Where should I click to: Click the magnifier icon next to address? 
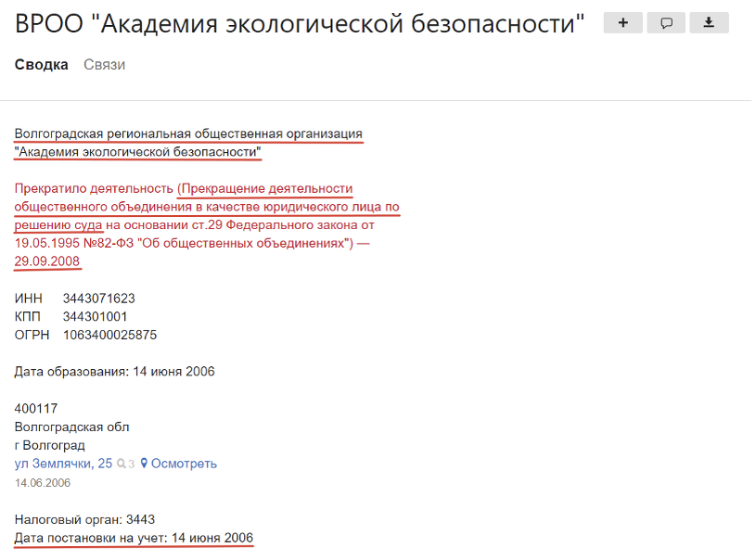pos(122,464)
